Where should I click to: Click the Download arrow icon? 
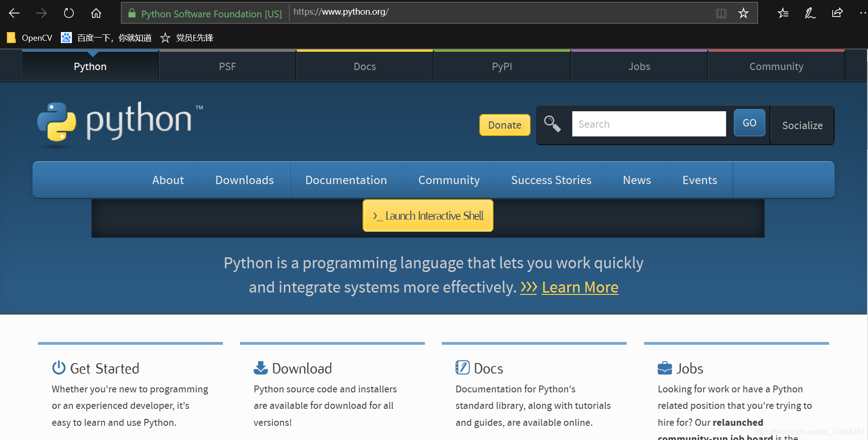point(260,368)
